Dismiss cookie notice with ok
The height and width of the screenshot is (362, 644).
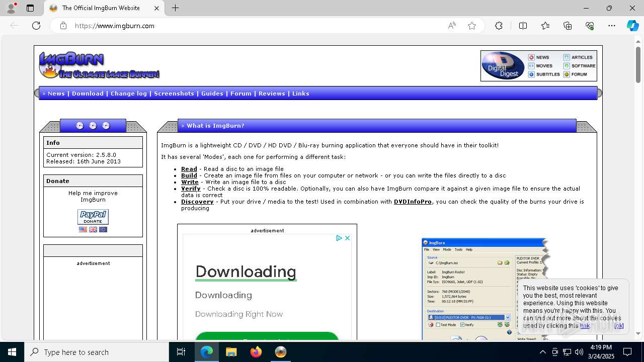[x=619, y=326]
